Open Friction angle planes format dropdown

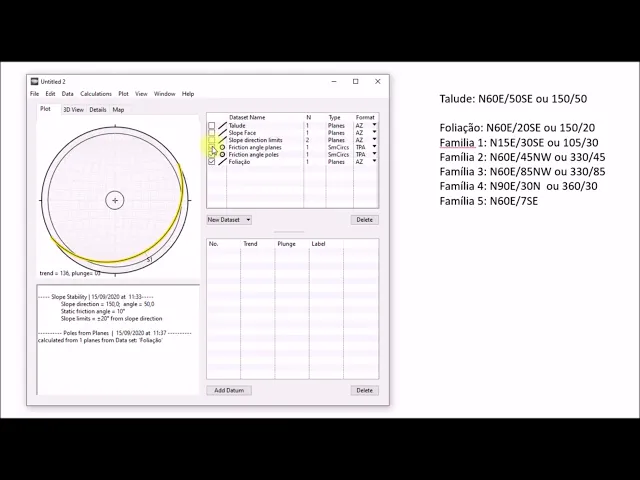(x=374, y=147)
